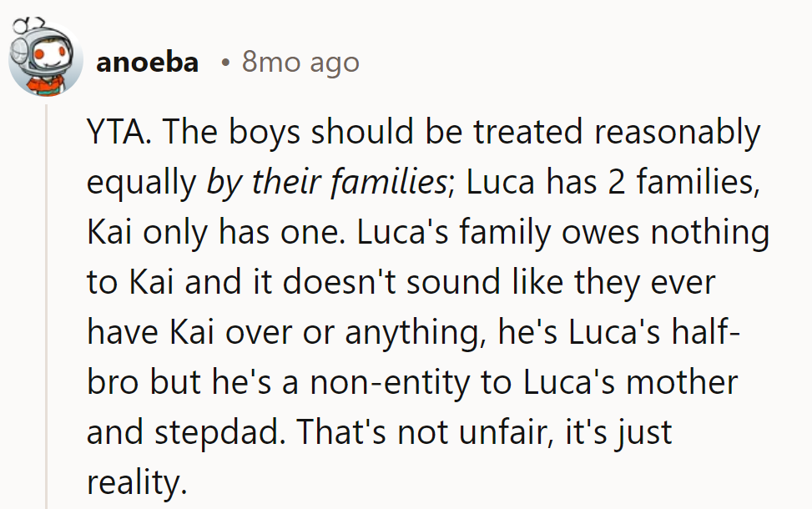This screenshot has width=812, height=509.
Task: Open the anoeba user profile link
Action: pyautogui.click(x=147, y=63)
